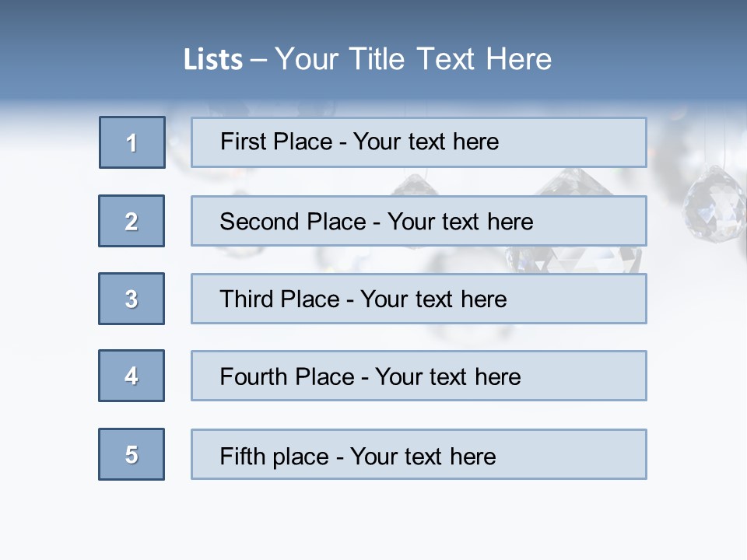Select the Third Place text bar
Viewport: 747px width, 560px height.
tap(419, 299)
